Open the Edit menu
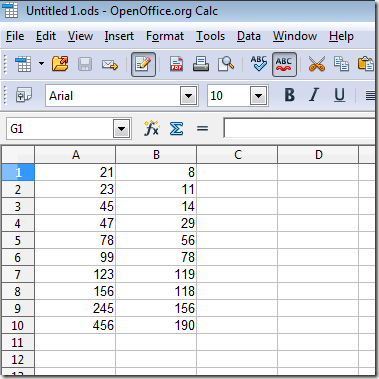The height and width of the screenshot is (379, 379). (46, 36)
